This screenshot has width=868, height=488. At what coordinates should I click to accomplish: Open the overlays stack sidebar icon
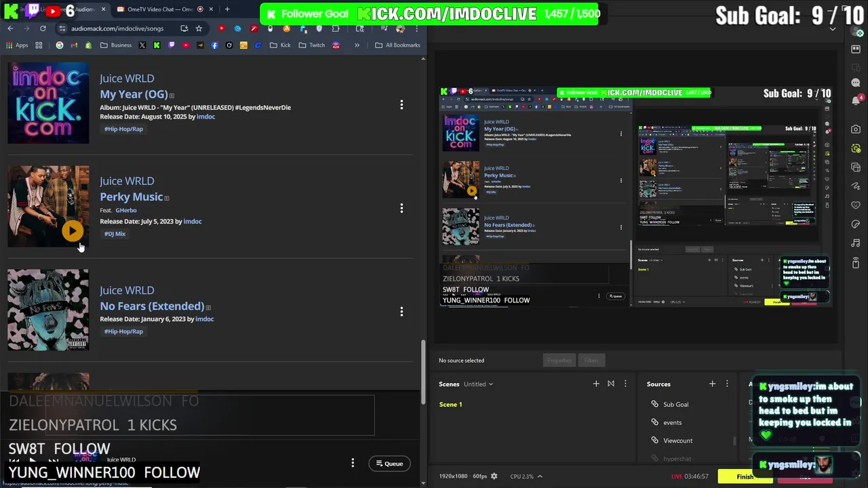(856, 167)
